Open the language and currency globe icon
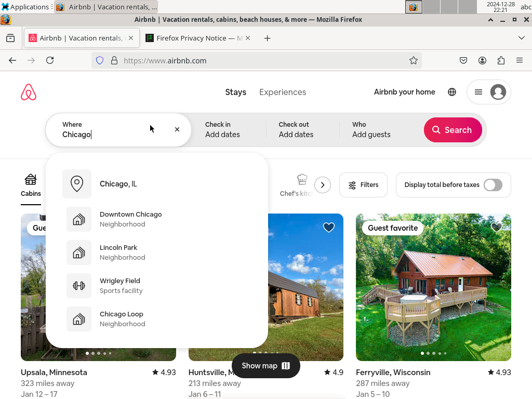The height and width of the screenshot is (399, 532). [452, 92]
